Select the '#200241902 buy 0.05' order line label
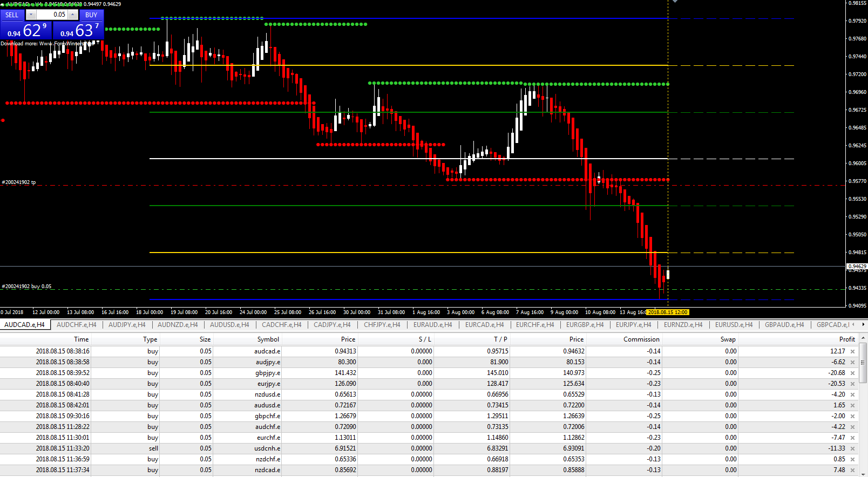Image resolution: width=868 pixels, height=477 pixels. tap(27, 287)
